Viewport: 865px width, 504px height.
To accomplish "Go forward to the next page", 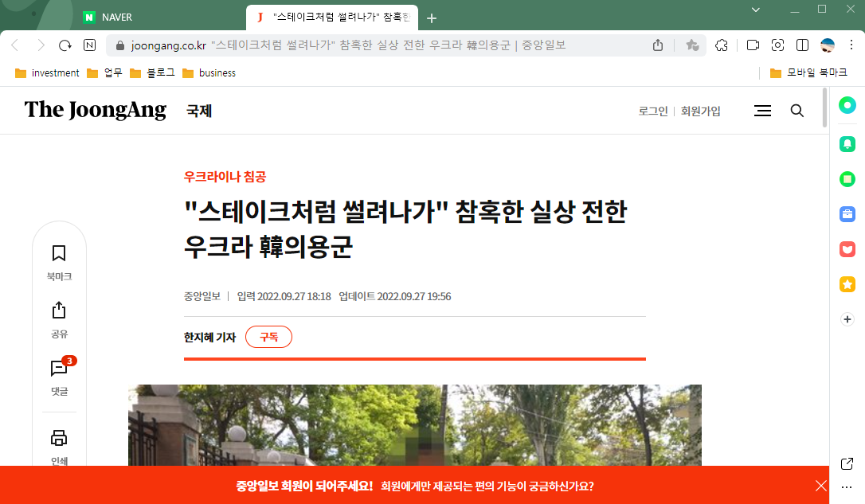I will 41,45.
